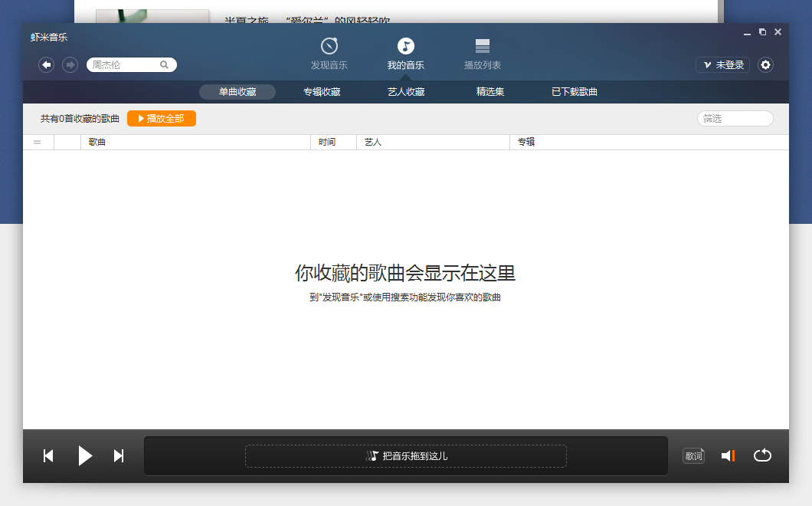The image size is (812, 506).
Task: Click the list handle icon in the header row
Action: (38, 142)
